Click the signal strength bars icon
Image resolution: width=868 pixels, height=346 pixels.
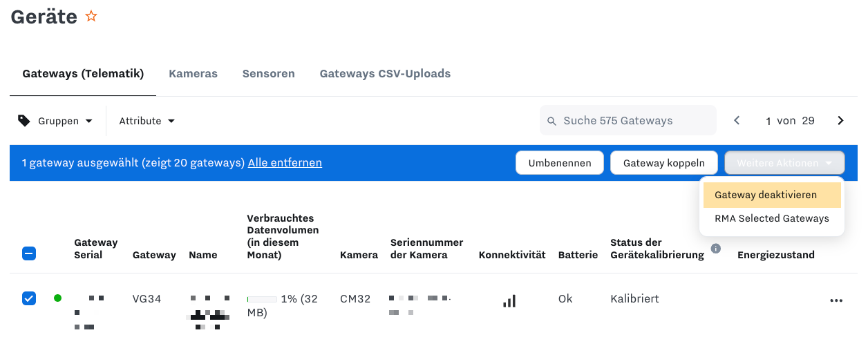click(509, 300)
